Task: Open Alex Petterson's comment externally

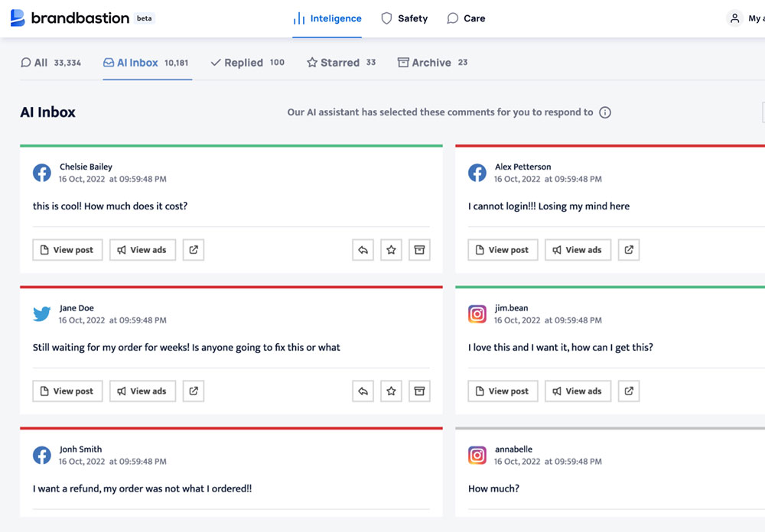Action: [629, 250]
